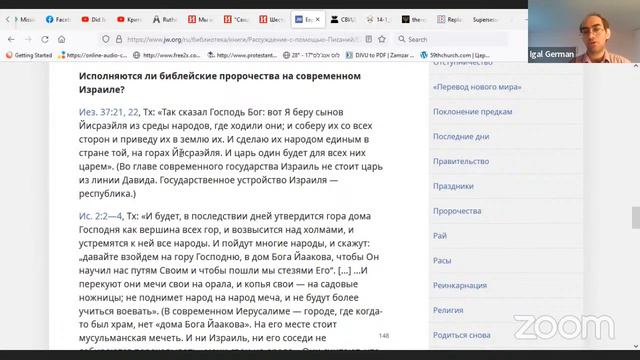Viewport: 640px width, 360px height.
Task: Click the scrollbar down arrow
Action: (x=636, y=346)
